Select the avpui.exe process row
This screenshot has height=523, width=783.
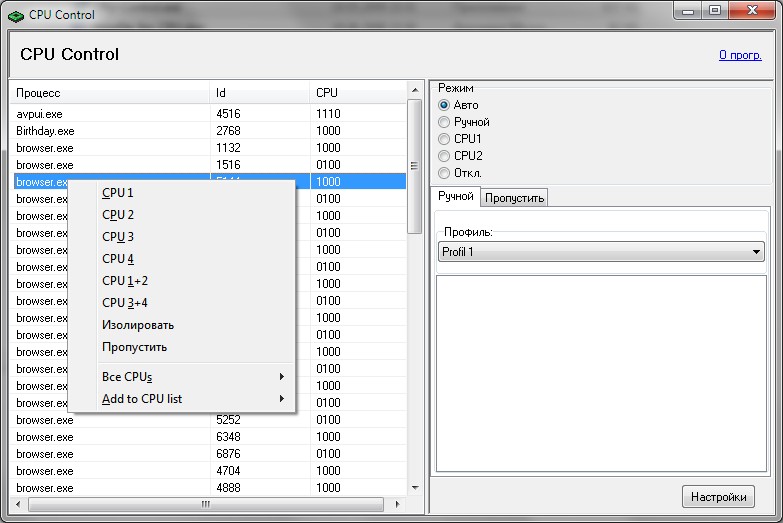pos(208,114)
